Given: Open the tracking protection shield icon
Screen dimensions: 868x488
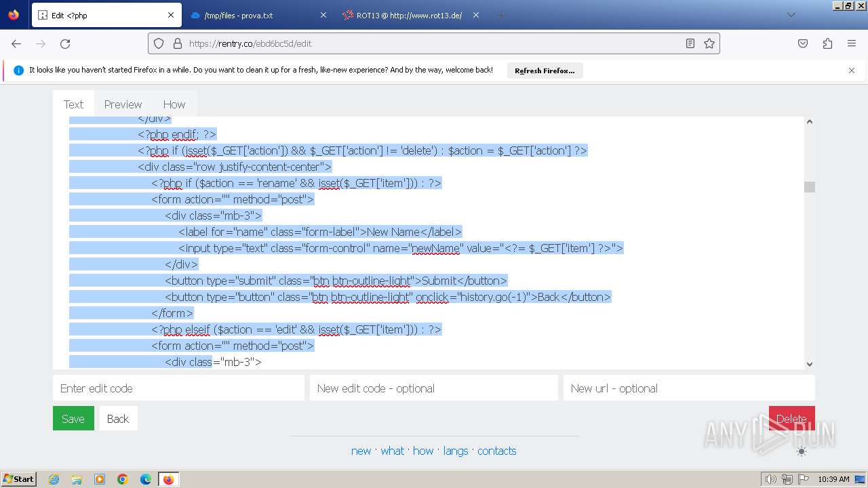Looking at the screenshot, I should coord(159,43).
